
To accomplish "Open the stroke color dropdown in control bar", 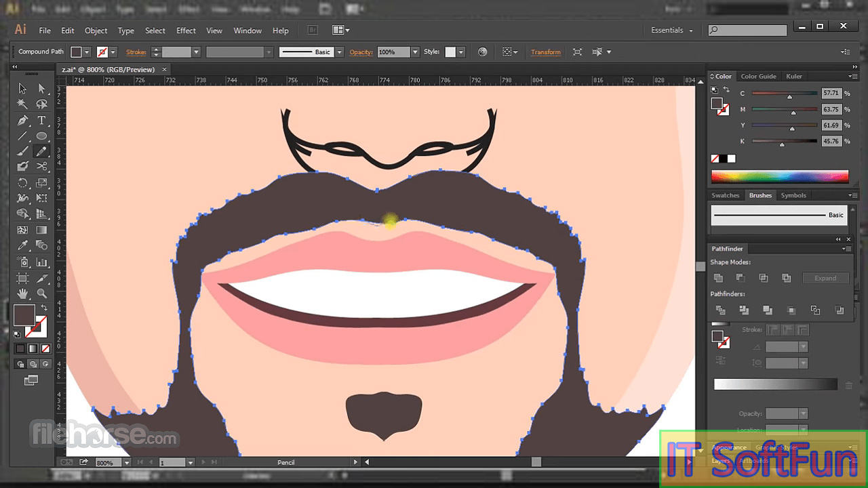I will pos(113,52).
